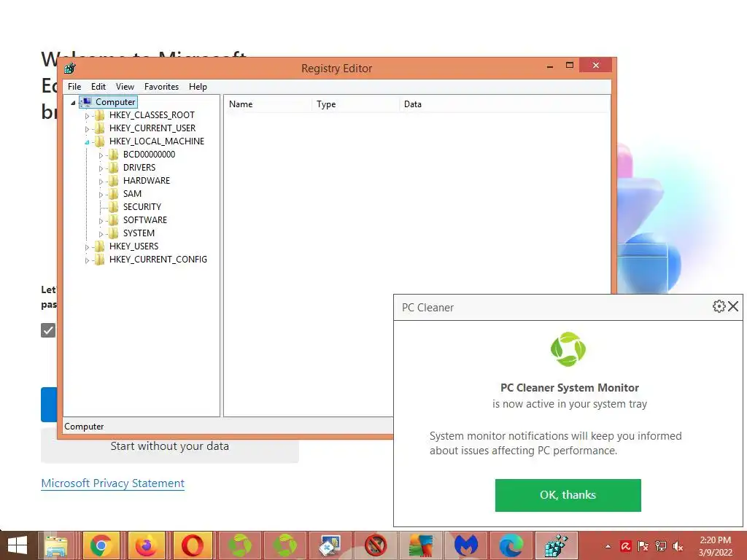Click the SECURITY folder icon
This screenshot has width=747, height=560.
pos(113,206)
